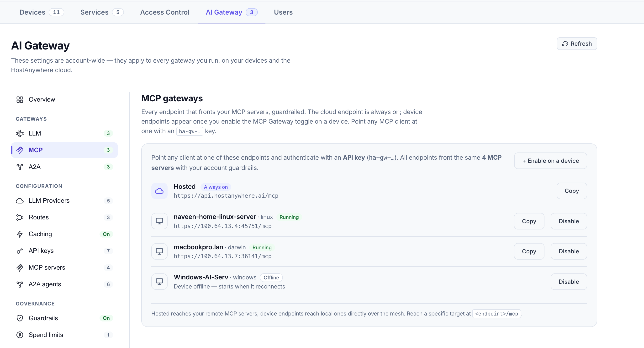
Task: Click the A2A agents count badge 6
Action: [108, 284]
